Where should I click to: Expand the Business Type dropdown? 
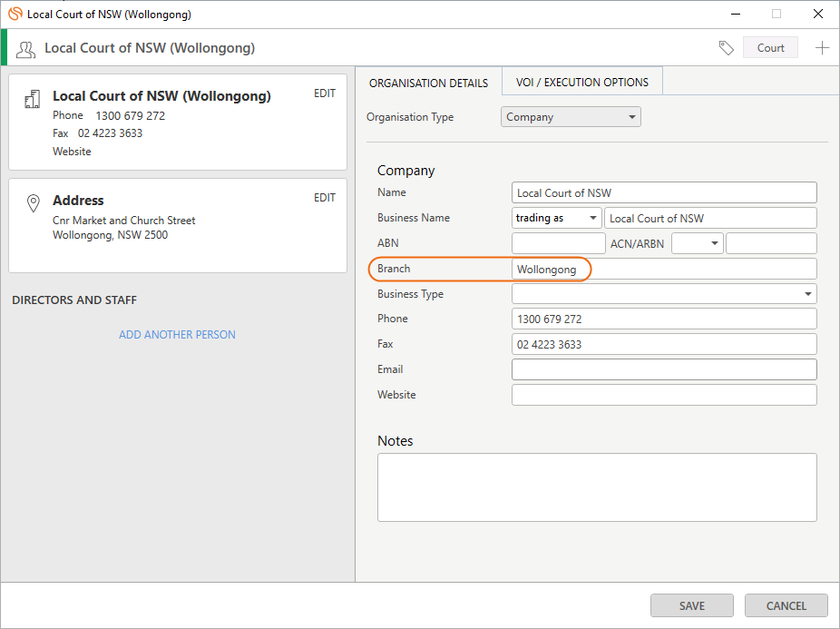pos(664,294)
